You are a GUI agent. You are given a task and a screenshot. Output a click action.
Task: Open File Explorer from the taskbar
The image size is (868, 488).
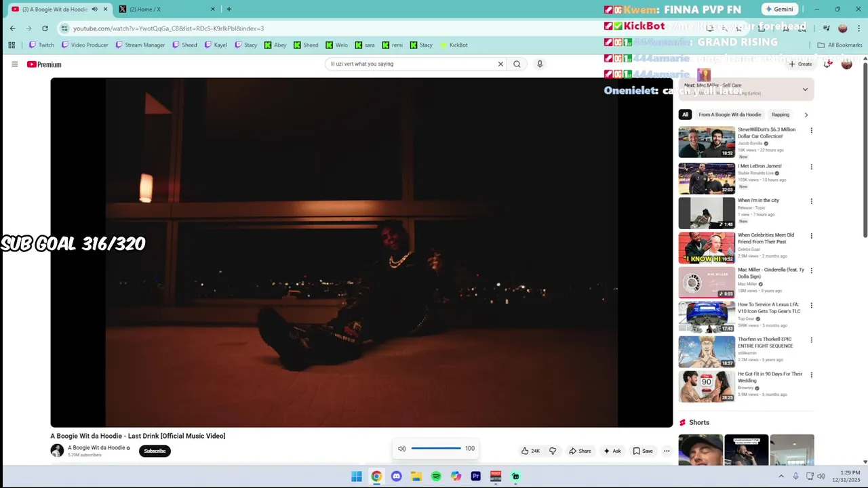tap(416, 476)
